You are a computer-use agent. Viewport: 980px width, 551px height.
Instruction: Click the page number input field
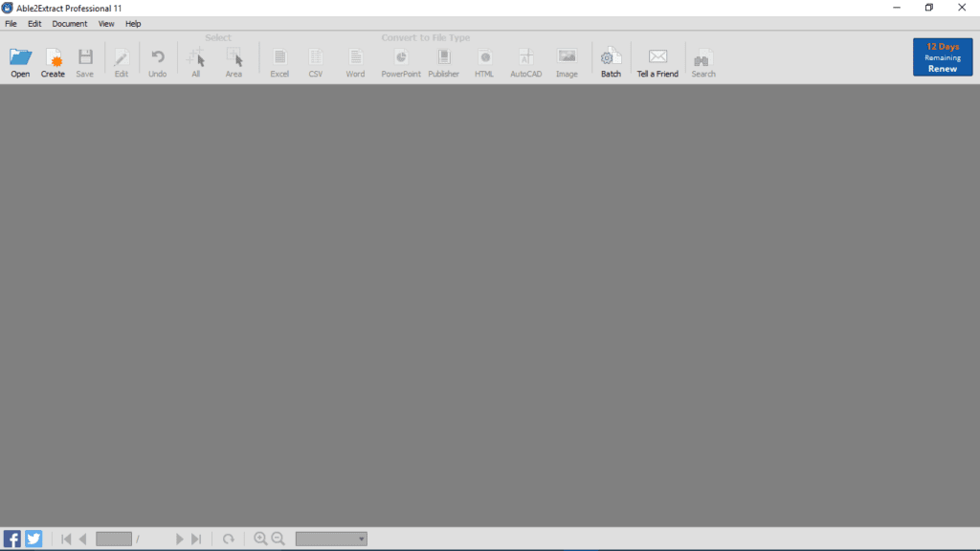click(x=114, y=539)
